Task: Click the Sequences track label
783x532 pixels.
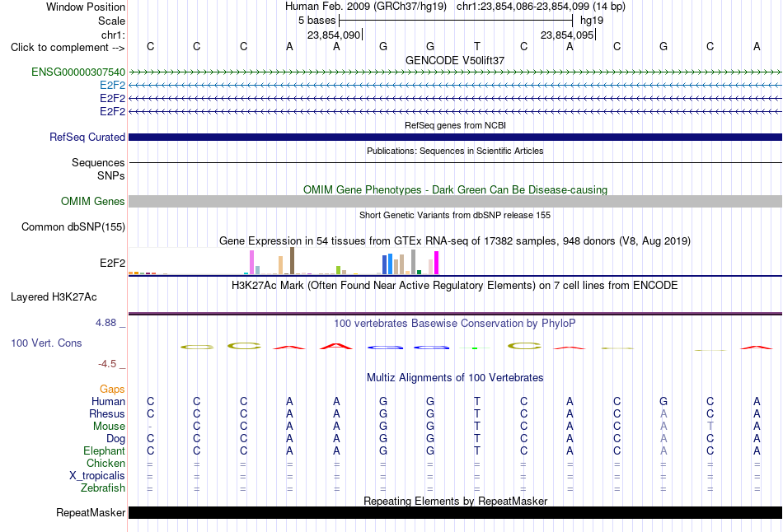Action: click(x=98, y=163)
